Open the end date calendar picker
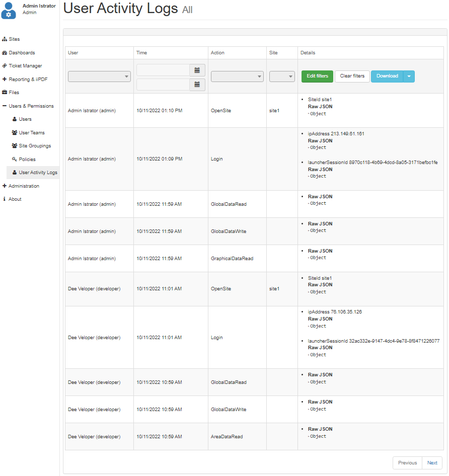Viewport: 449px width, 476px height. tap(197, 85)
